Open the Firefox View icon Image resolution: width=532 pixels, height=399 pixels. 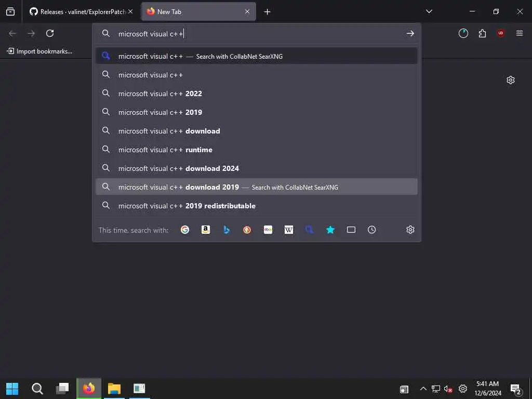10,11
